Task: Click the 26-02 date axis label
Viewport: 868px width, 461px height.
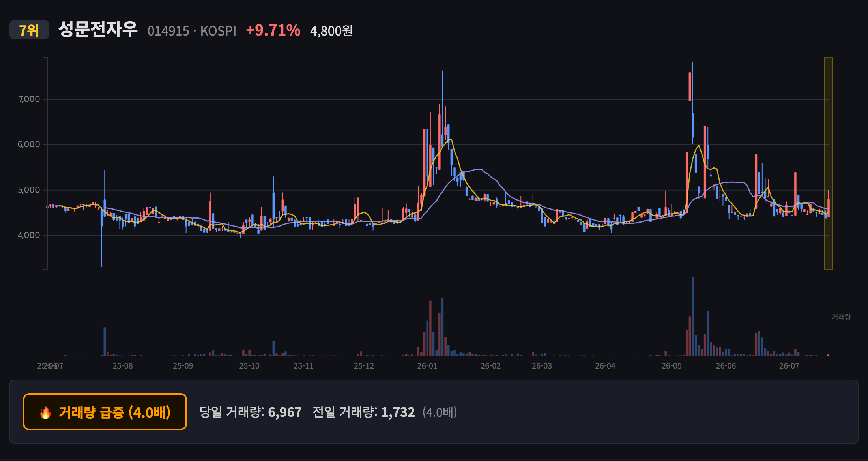Action: point(490,366)
